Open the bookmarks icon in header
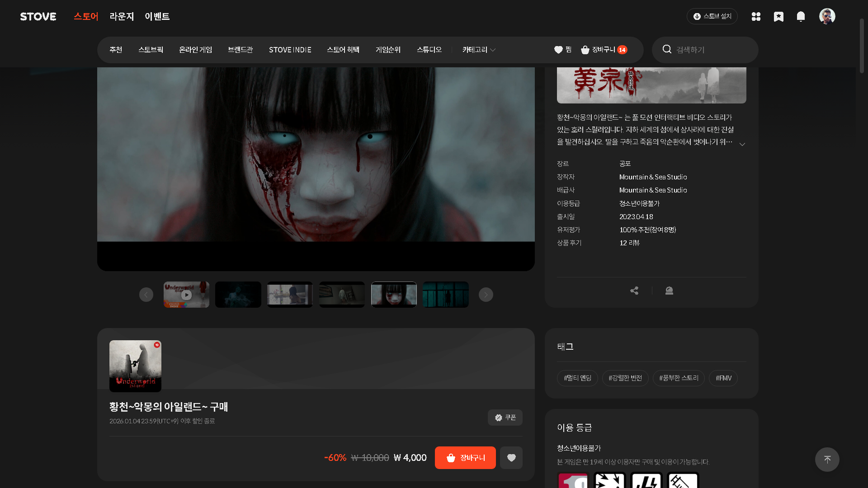This screenshot has width=868, height=488. 778,17
